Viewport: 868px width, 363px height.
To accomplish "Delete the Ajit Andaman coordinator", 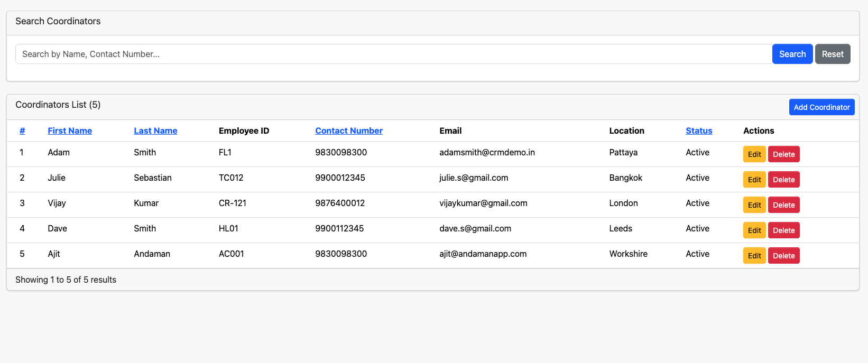I will click(x=783, y=256).
